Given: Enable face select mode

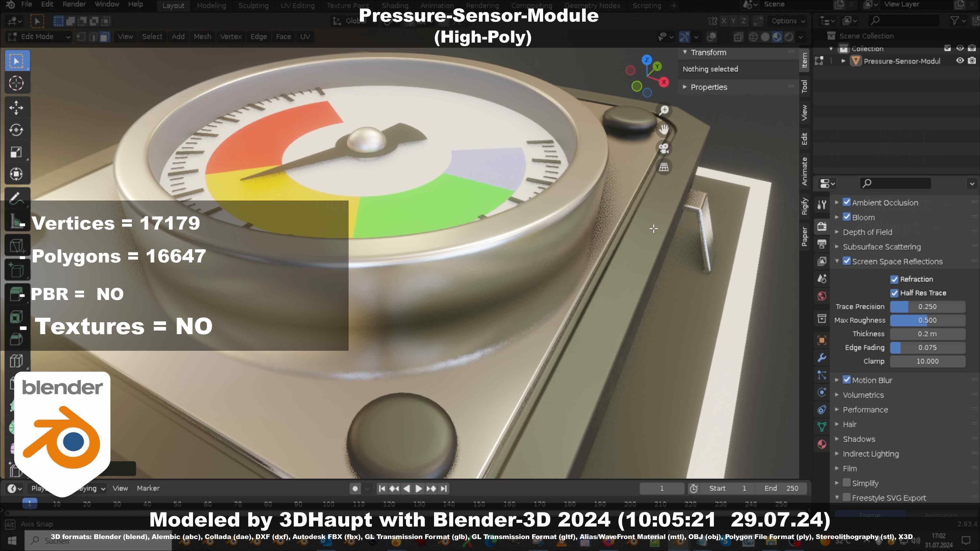Looking at the screenshot, I should 105,37.
